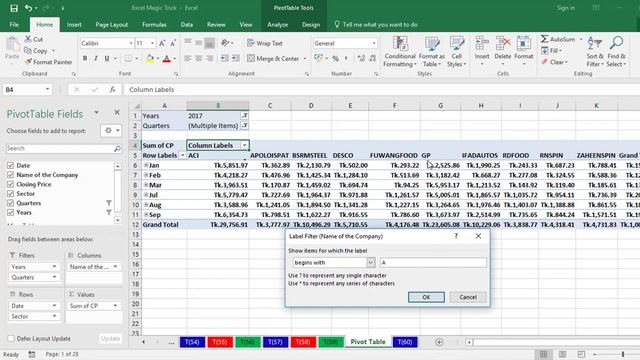Open the Name Box dropdown

click(x=47, y=89)
